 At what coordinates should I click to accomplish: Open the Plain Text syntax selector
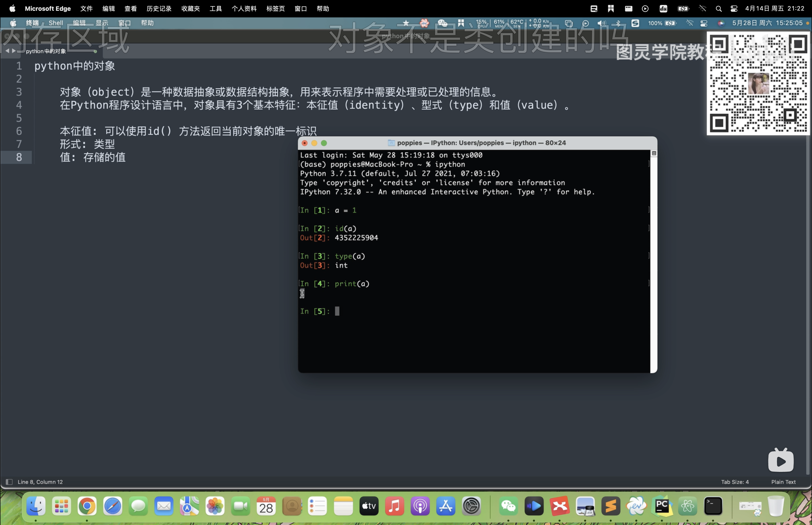tap(783, 482)
